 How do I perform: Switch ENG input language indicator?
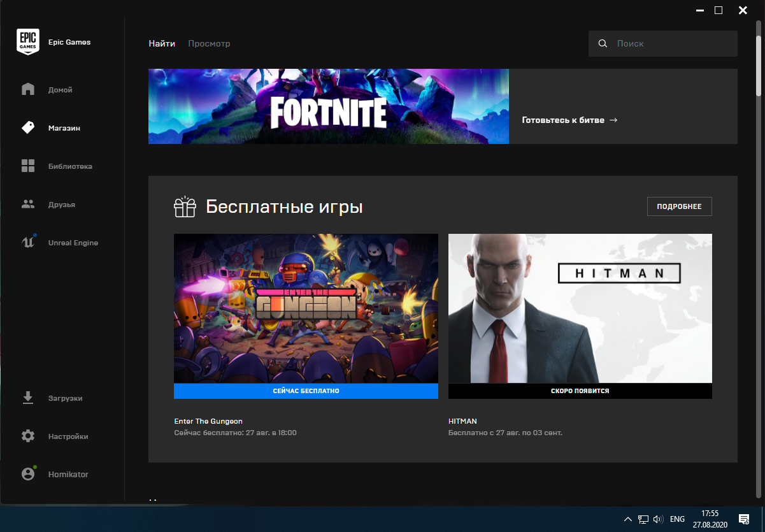coord(677,519)
